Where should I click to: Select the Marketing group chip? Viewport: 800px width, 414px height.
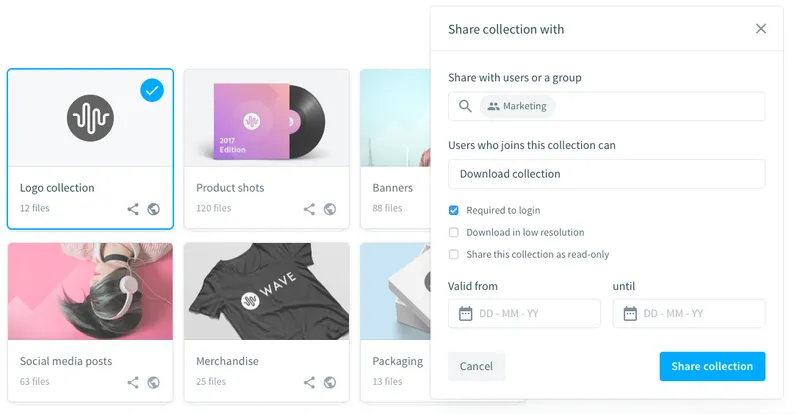coord(517,106)
